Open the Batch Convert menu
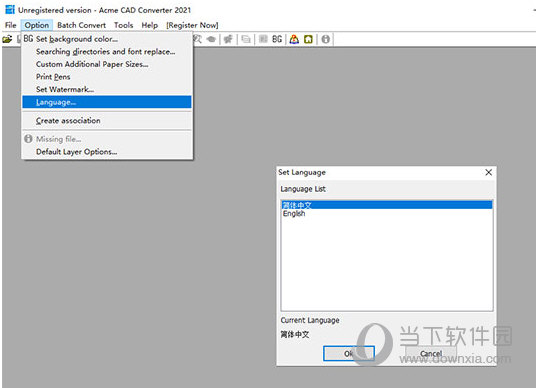 coord(81,25)
